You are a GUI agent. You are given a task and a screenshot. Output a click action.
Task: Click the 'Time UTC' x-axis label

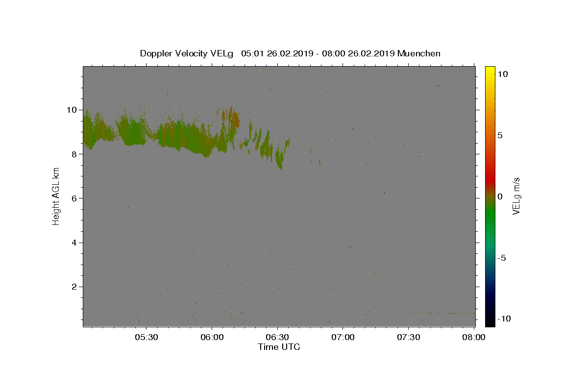point(279,347)
